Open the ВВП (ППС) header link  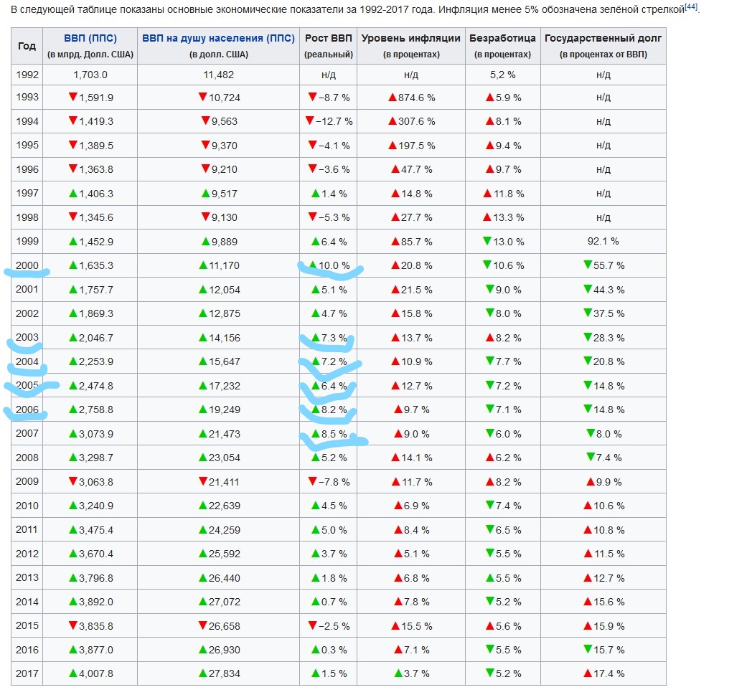tap(90, 39)
